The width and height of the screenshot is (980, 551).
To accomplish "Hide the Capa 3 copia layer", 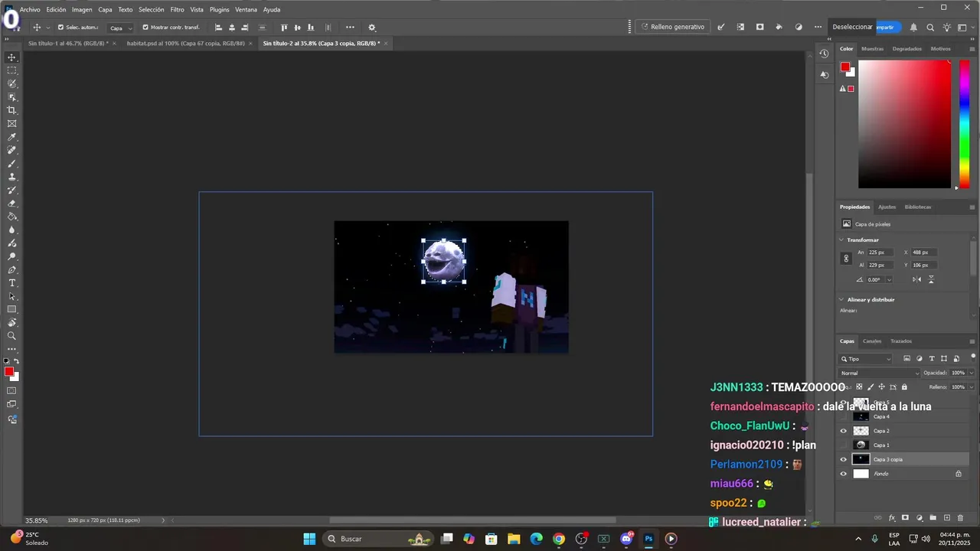I will coord(844,459).
